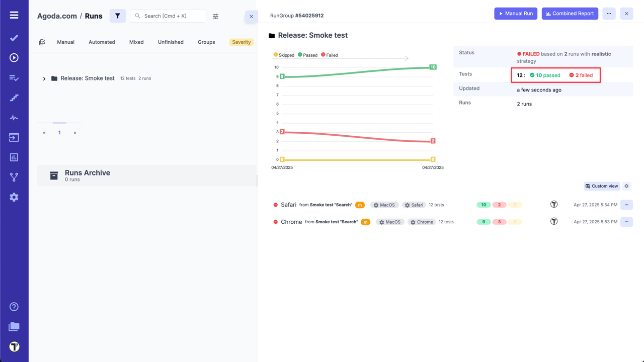
Task: Click the Manual Run button
Action: (516, 14)
